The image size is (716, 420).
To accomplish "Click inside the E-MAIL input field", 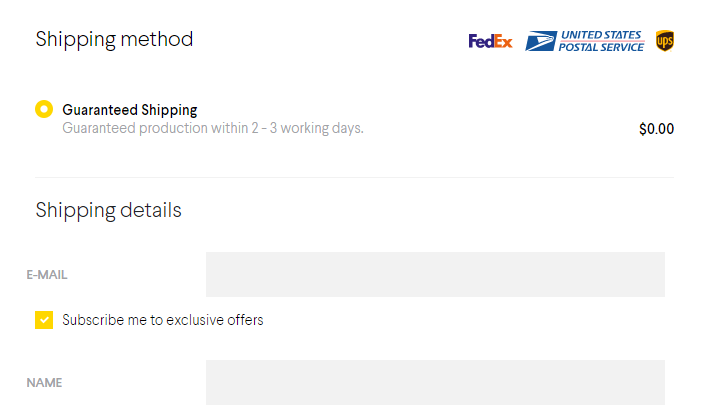I will click(435, 274).
